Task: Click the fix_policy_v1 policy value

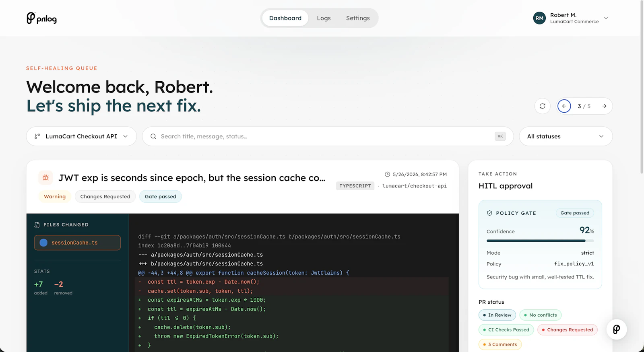Action: pyautogui.click(x=574, y=264)
